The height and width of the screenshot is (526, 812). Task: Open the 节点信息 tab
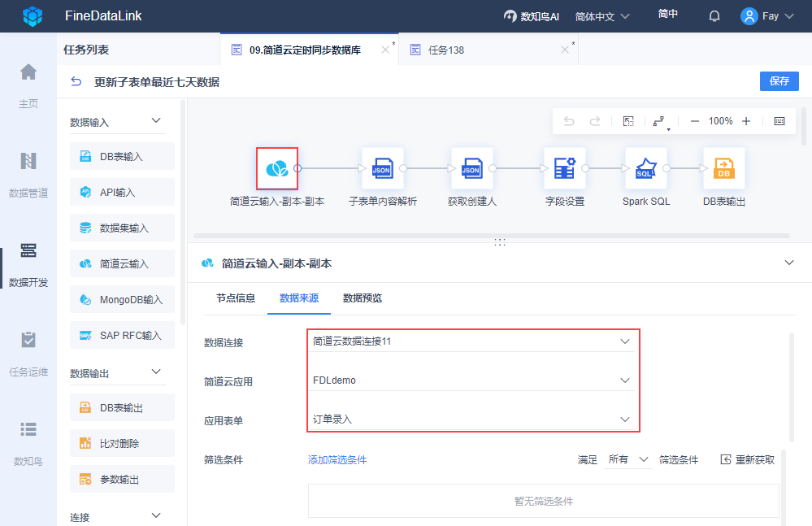coord(236,298)
